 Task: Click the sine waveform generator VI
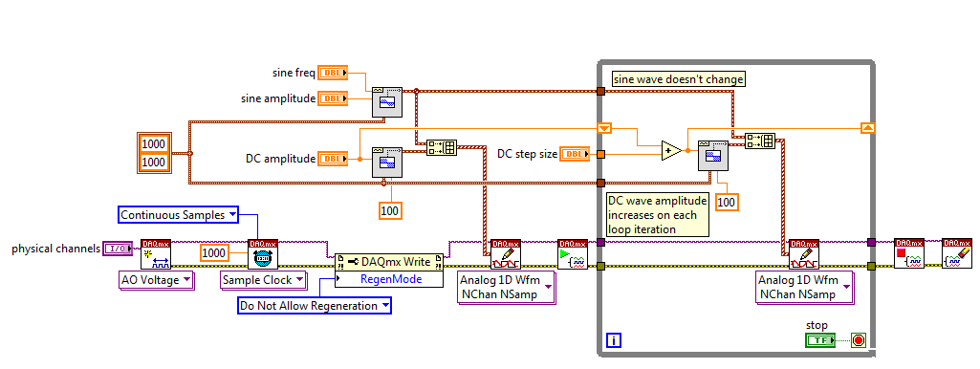tap(387, 102)
